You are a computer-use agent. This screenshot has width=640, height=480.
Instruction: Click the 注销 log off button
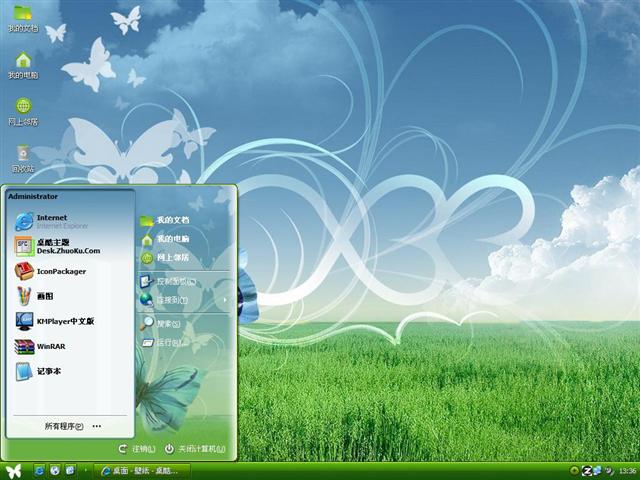(137, 449)
